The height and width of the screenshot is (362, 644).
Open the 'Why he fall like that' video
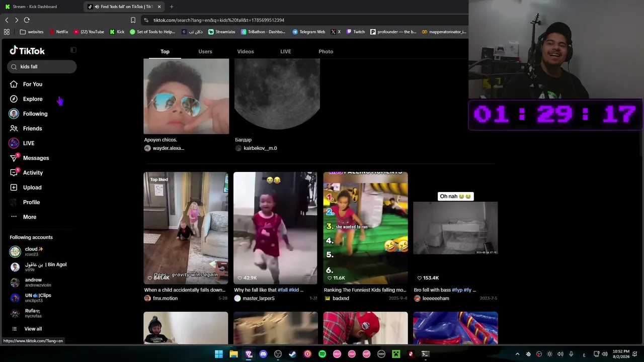pos(275,228)
